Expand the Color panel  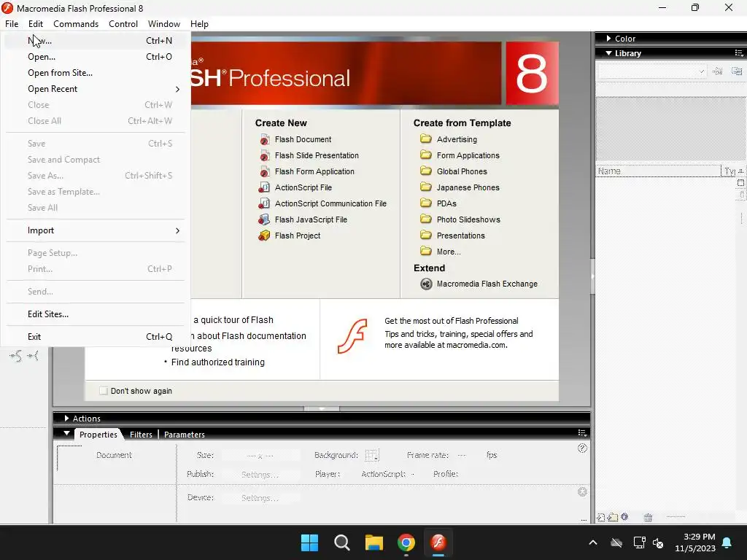tap(609, 39)
